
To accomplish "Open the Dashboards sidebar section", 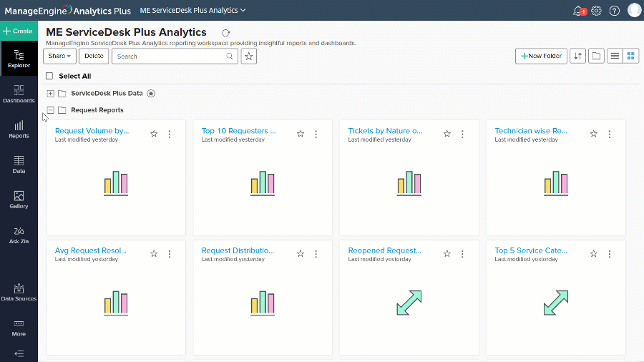I will click(x=19, y=94).
